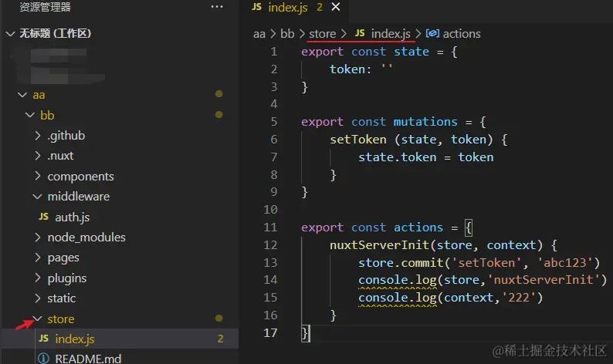Click the actions symbol breadcrumb
Image resolution: width=613 pixels, height=364 pixels.
pyautogui.click(x=462, y=34)
